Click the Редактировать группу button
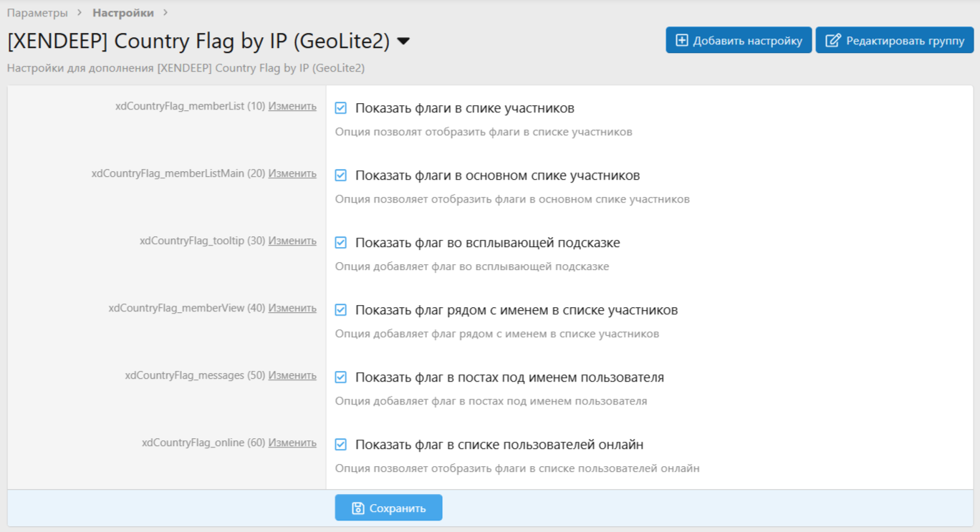The image size is (980, 532). 895,41
